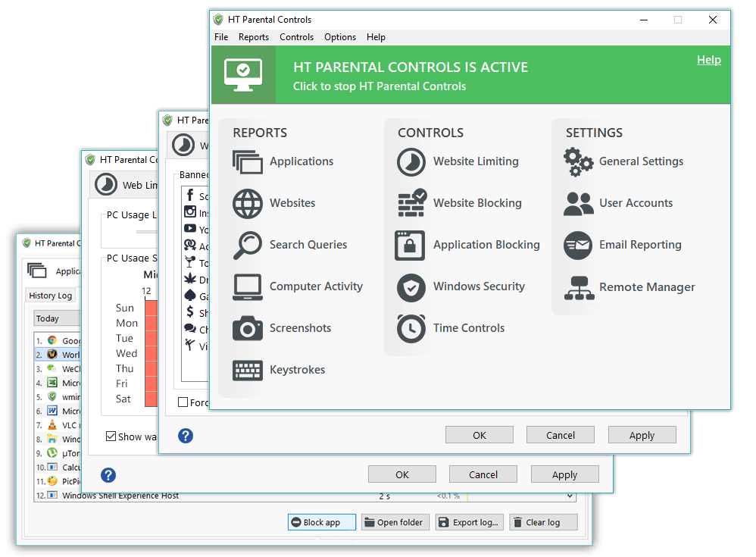
Task: Uncheck the Show warning checkbox
Action: 111,437
